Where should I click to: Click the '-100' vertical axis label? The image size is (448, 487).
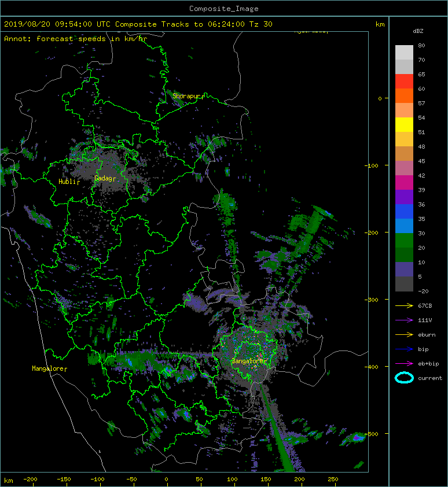[371, 165]
